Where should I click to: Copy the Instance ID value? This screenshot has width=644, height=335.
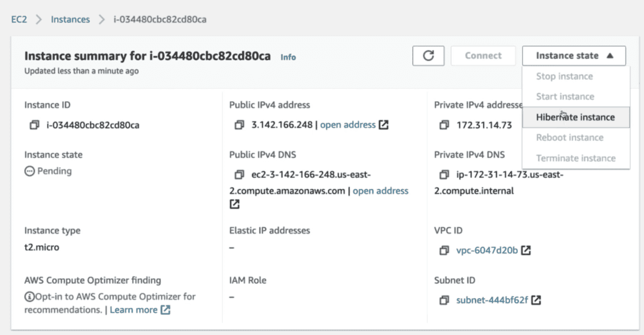pyautogui.click(x=35, y=125)
